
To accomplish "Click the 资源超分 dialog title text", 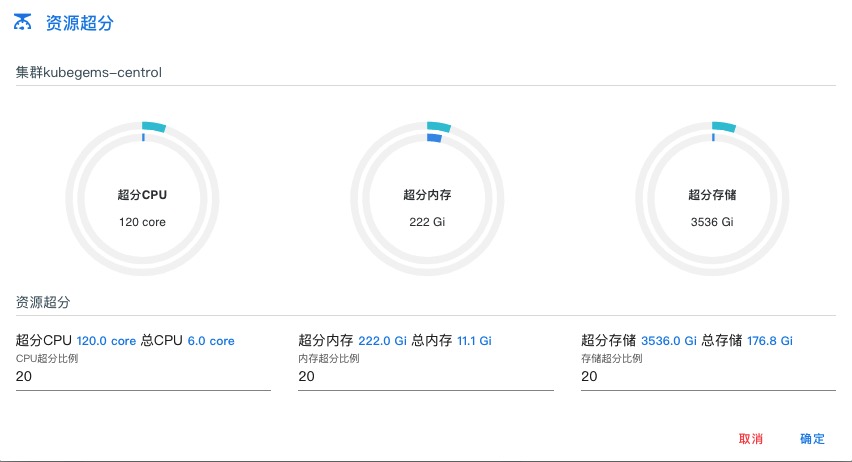I will [79, 23].
